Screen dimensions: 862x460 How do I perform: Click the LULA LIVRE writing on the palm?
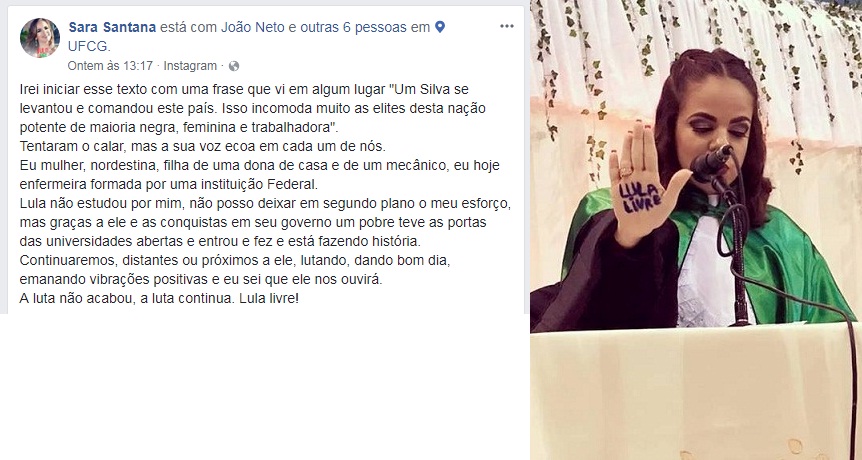click(x=640, y=198)
